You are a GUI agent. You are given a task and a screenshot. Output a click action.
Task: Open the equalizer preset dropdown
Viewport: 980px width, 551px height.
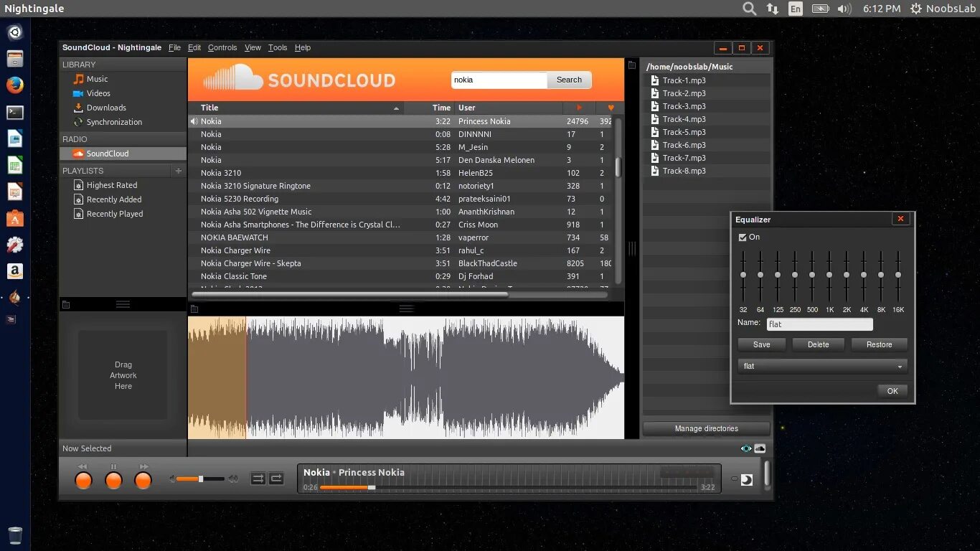tap(822, 366)
